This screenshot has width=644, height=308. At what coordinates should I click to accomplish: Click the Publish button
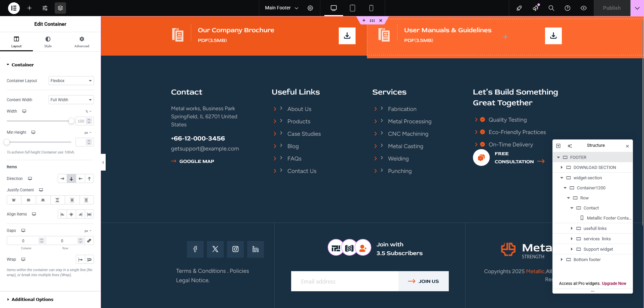(x=611, y=8)
